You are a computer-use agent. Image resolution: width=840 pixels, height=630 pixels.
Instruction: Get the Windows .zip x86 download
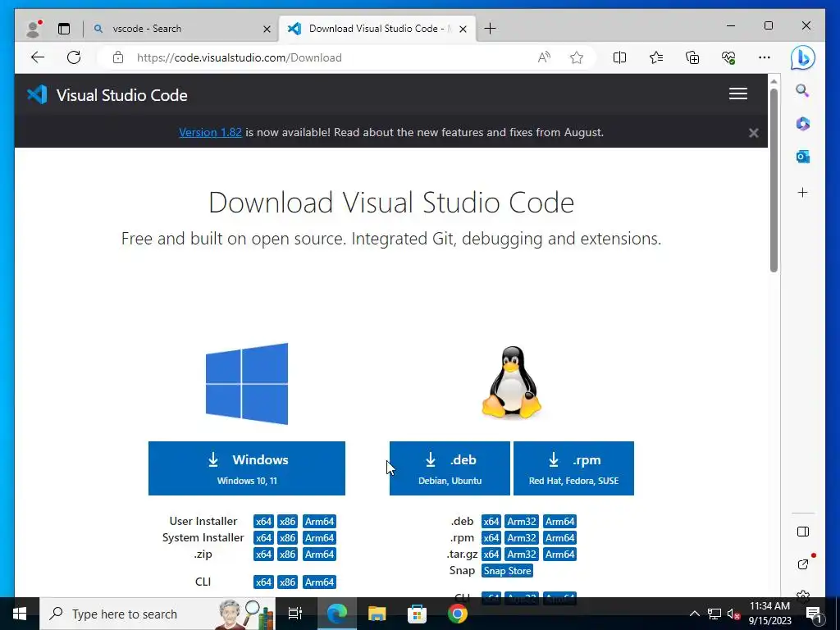(287, 555)
